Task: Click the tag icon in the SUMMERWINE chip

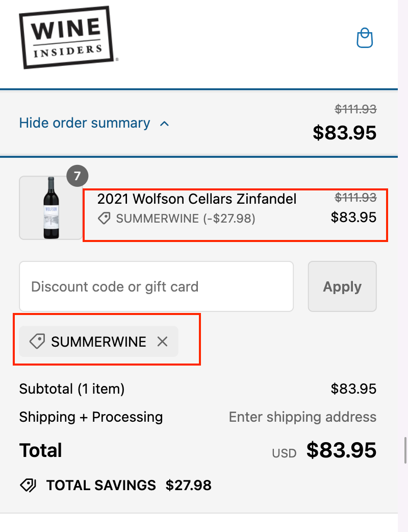Action: click(x=37, y=342)
